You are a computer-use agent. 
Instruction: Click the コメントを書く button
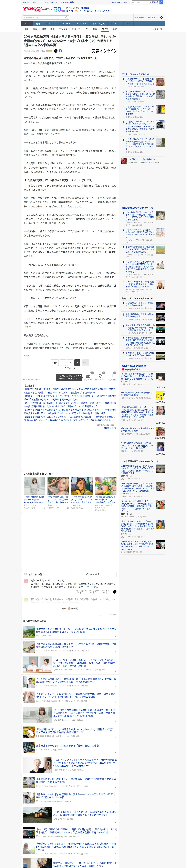[x=93, y=574]
